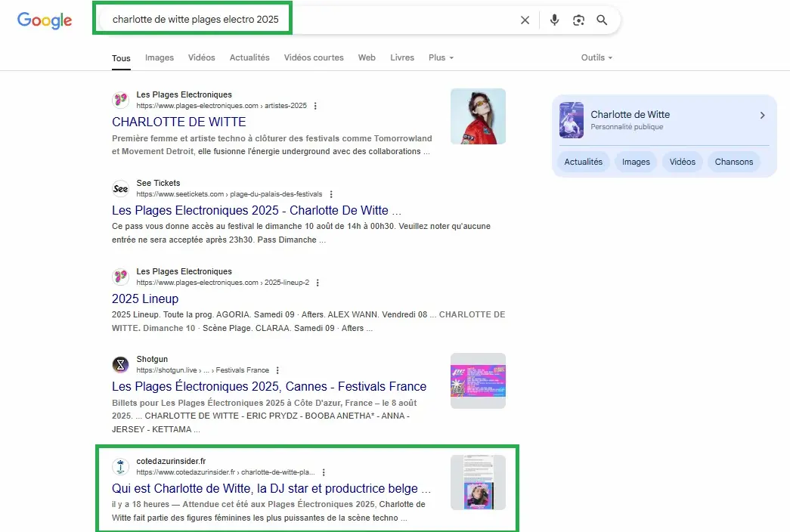Expand the Plus dropdown menu
This screenshot has height=532, width=790.
[441, 57]
